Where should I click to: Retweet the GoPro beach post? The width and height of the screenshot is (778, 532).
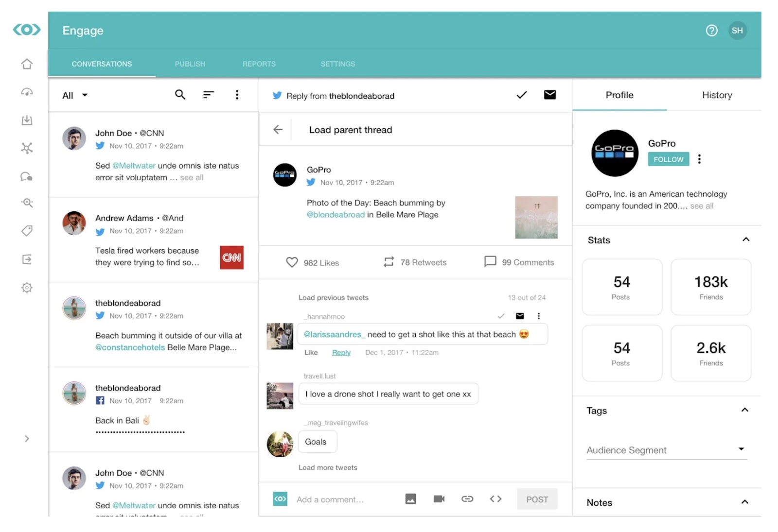[x=388, y=262]
